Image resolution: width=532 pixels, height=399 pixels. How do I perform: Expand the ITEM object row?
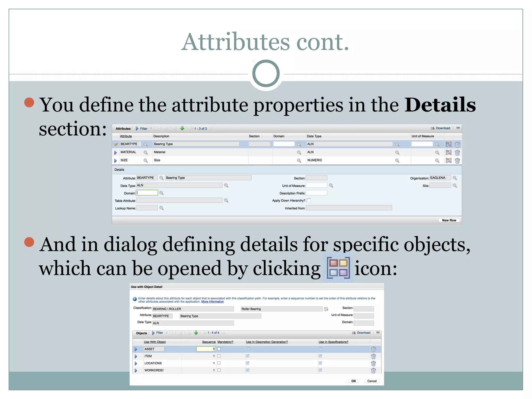(x=136, y=356)
